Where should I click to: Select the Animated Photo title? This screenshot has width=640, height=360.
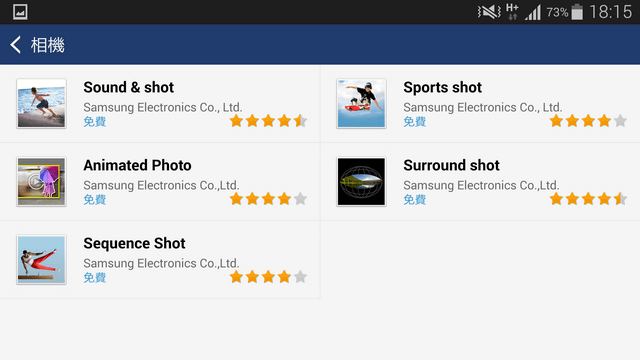[137, 165]
